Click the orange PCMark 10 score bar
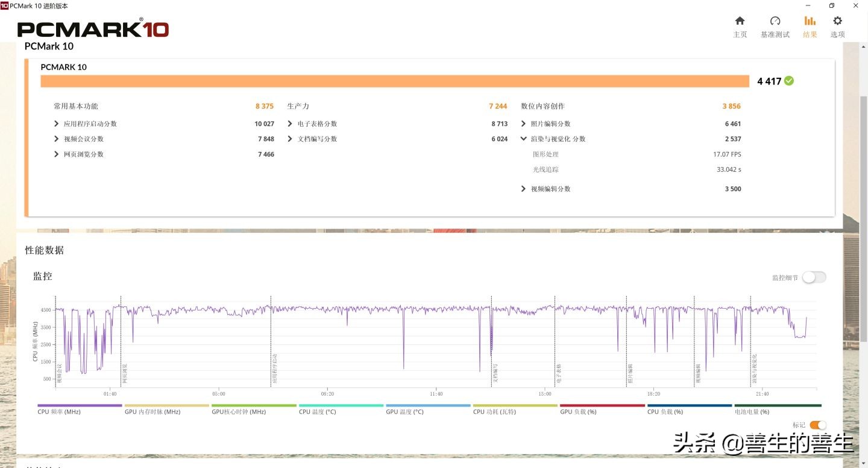The image size is (868, 468). 392,81
